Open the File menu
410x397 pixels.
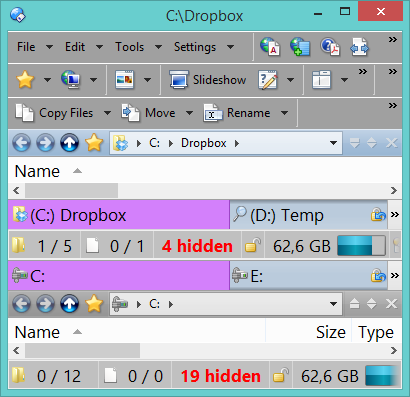point(26,47)
